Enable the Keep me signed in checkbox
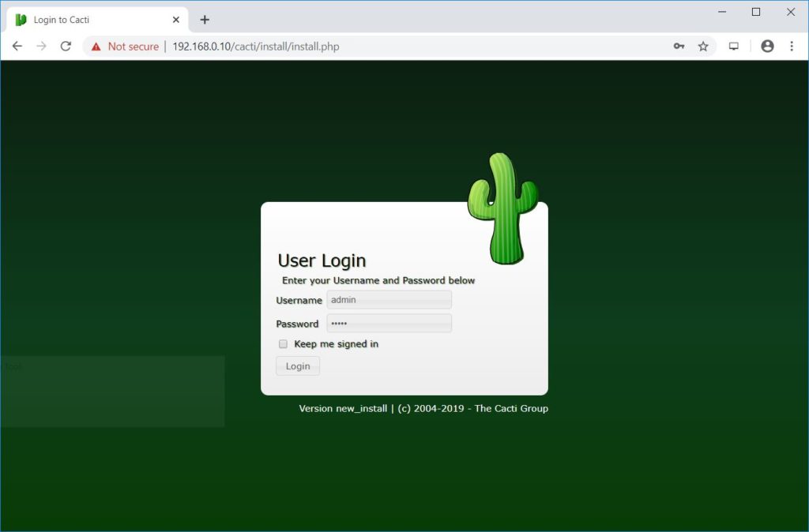This screenshot has height=532, width=809. click(x=283, y=344)
